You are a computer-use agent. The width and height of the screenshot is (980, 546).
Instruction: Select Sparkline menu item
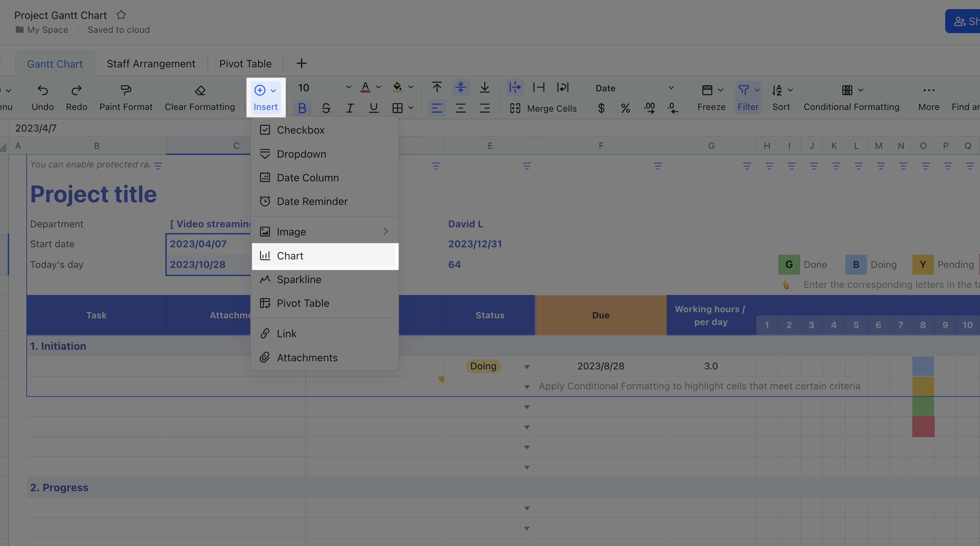coord(325,279)
